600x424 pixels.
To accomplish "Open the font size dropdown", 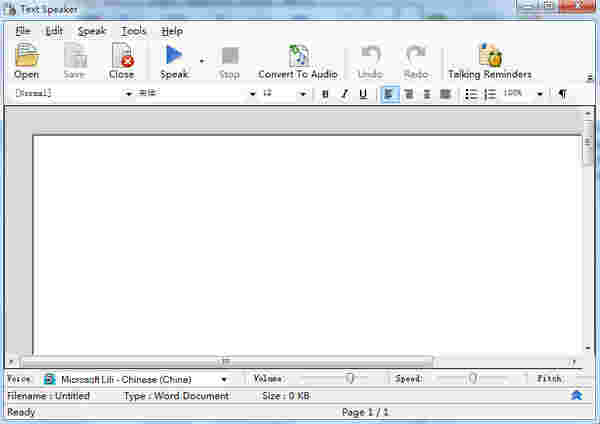I will [x=303, y=94].
